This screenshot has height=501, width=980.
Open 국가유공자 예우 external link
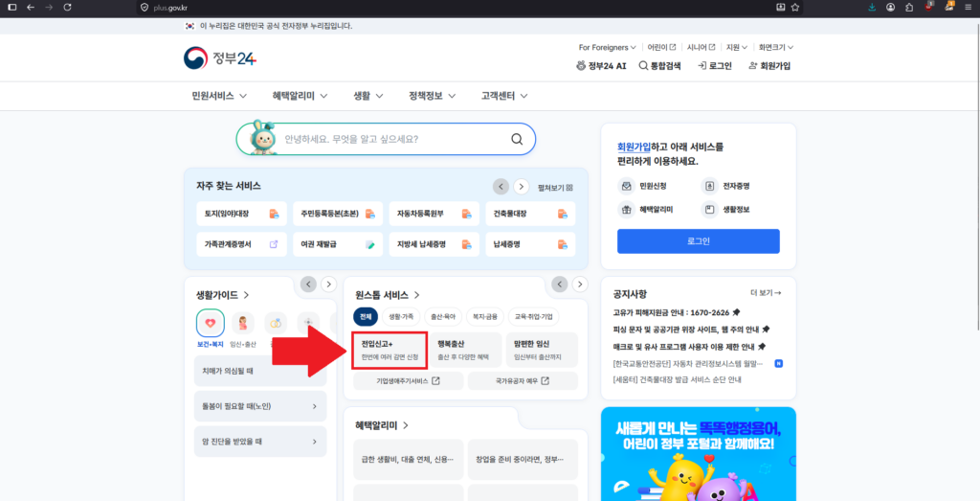click(x=523, y=381)
